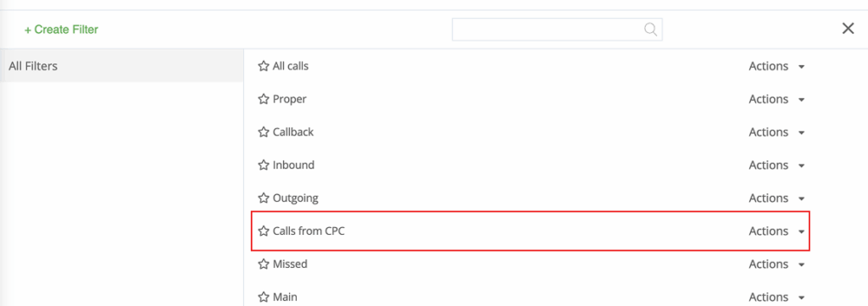Click the star icon beside Missed
Image resolution: width=868 pixels, height=306 pixels.
pos(264,264)
